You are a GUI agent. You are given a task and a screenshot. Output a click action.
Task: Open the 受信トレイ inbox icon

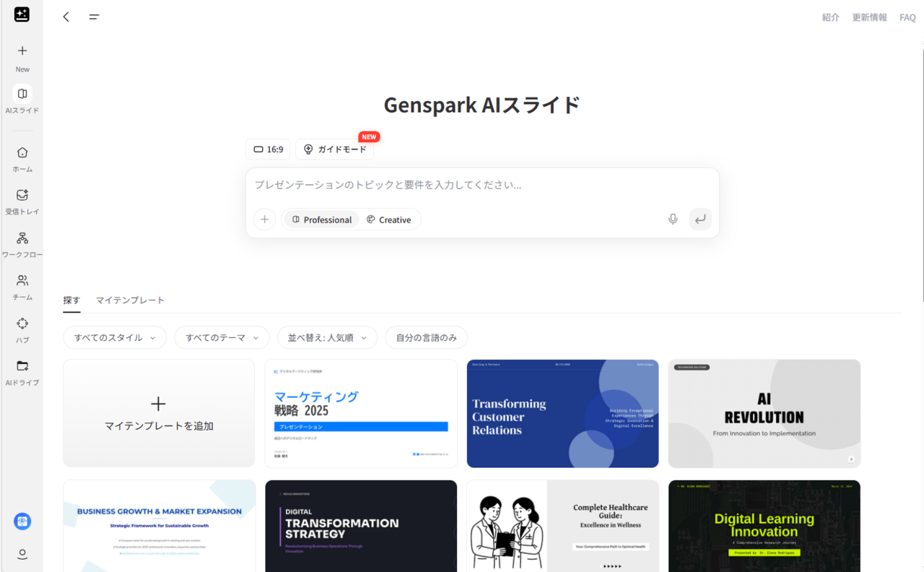[x=22, y=195]
